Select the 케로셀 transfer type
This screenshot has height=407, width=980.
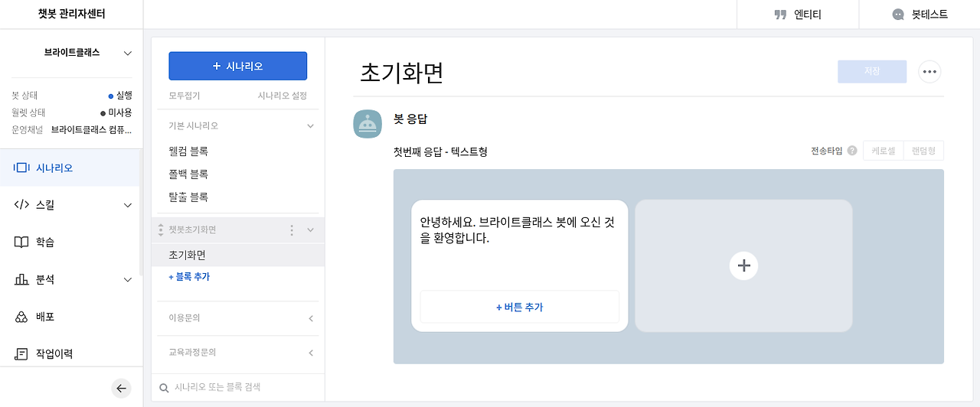pos(883,151)
